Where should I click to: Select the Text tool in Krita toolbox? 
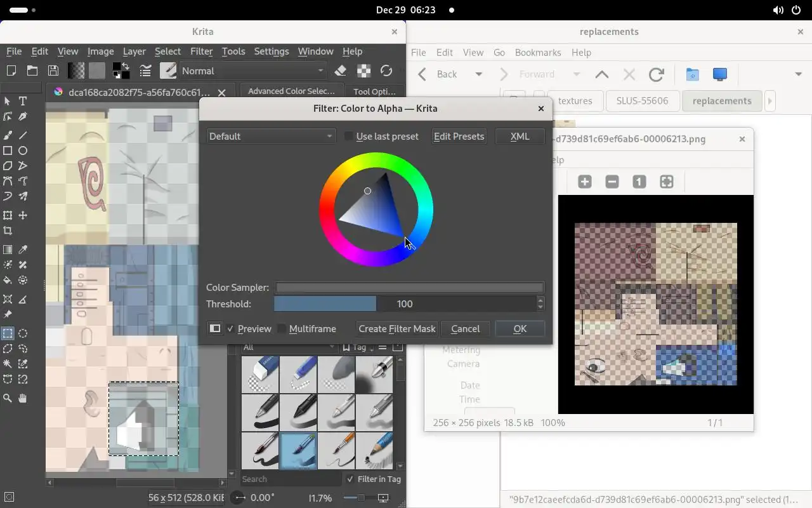click(x=23, y=101)
